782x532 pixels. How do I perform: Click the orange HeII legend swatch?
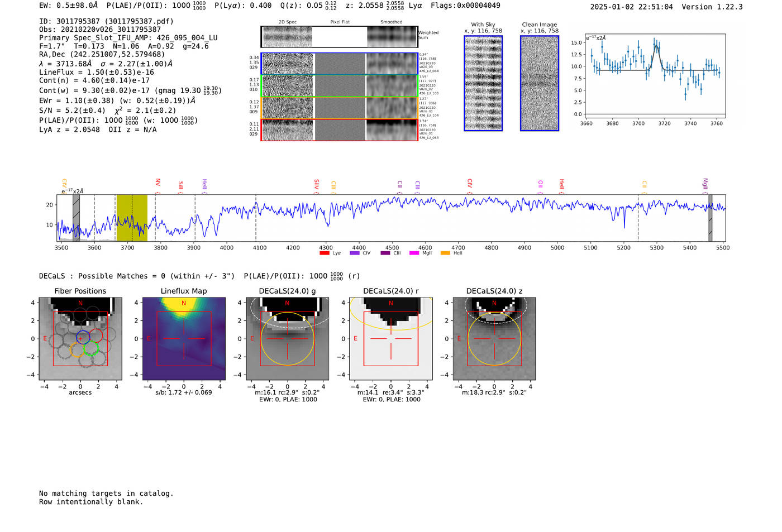click(445, 253)
